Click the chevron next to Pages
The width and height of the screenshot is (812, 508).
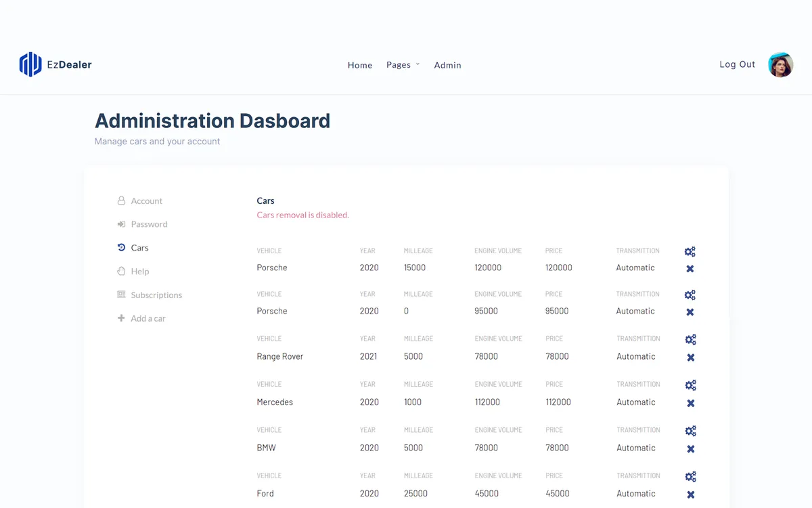point(418,64)
